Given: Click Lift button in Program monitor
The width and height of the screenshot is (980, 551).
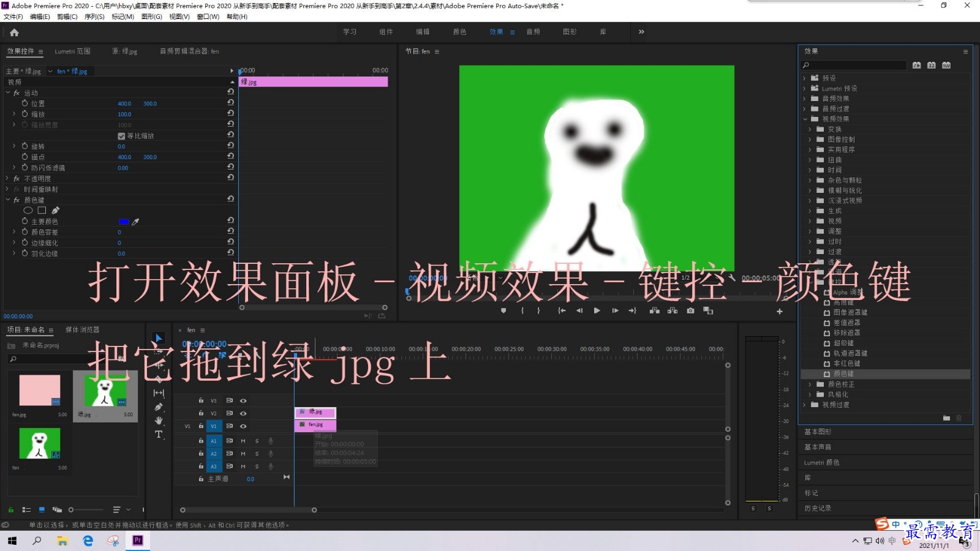Looking at the screenshot, I should tap(655, 310).
